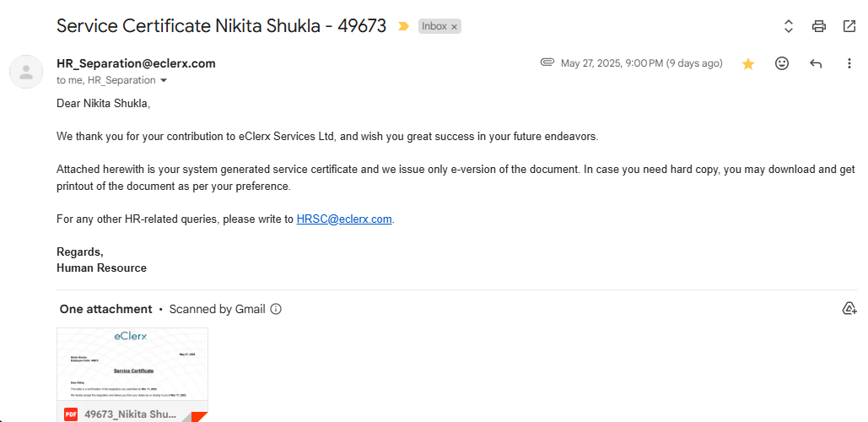Click the Inbox label chip
This screenshot has height=422, width=868.
434,26
